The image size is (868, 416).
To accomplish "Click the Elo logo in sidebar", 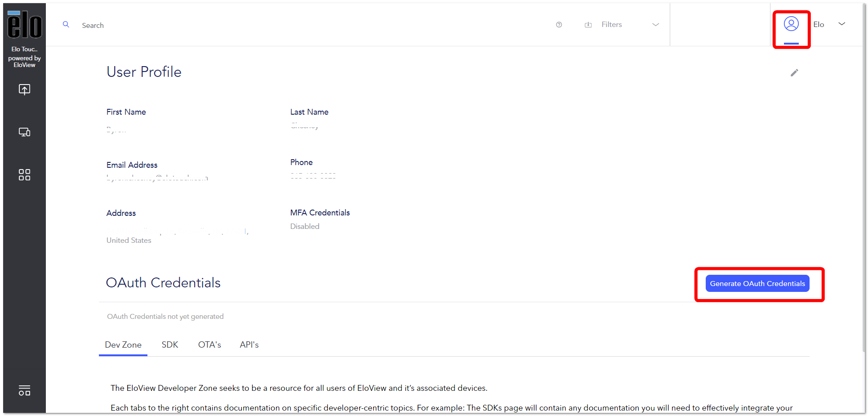I will (x=24, y=24).
